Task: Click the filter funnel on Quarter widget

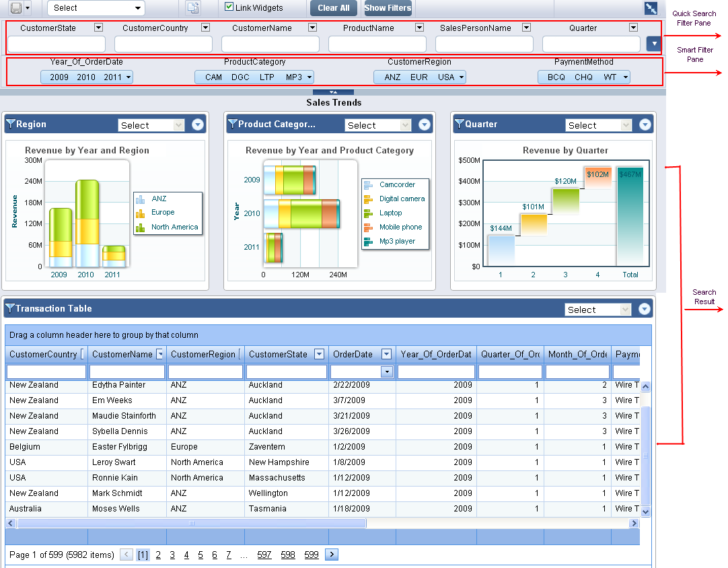Action: (460, 125)
